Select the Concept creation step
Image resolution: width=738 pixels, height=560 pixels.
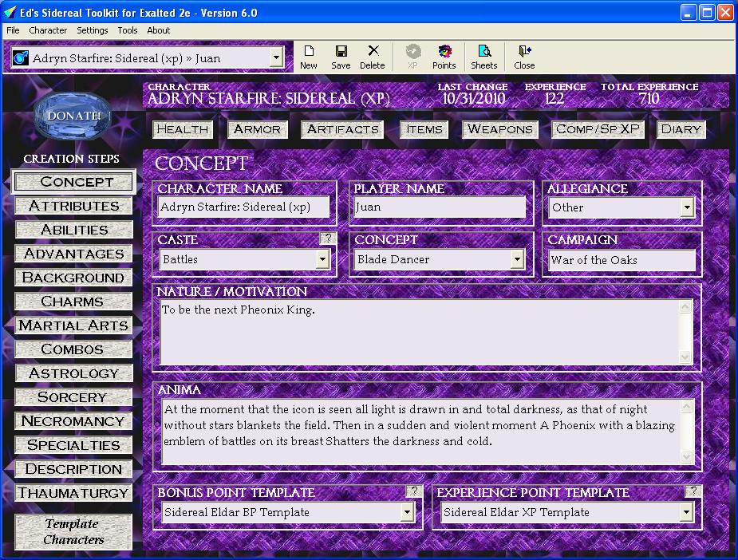(73, 182)
